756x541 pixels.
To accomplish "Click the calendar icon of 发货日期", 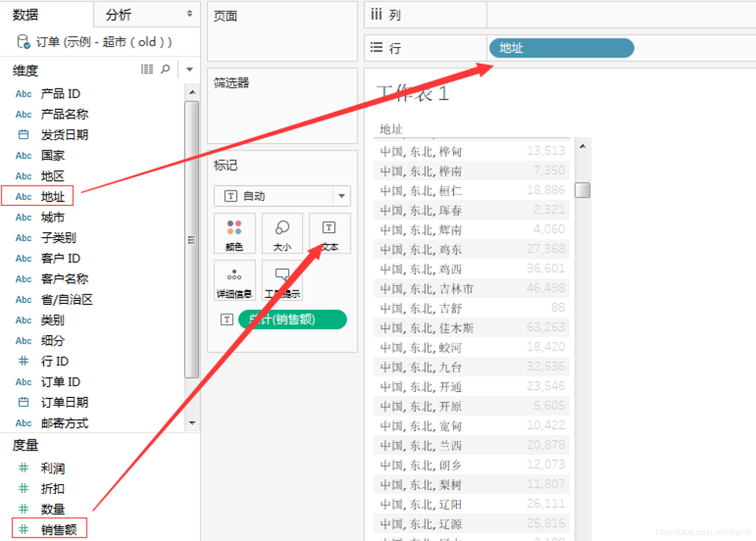I will (x=23, y=134).
